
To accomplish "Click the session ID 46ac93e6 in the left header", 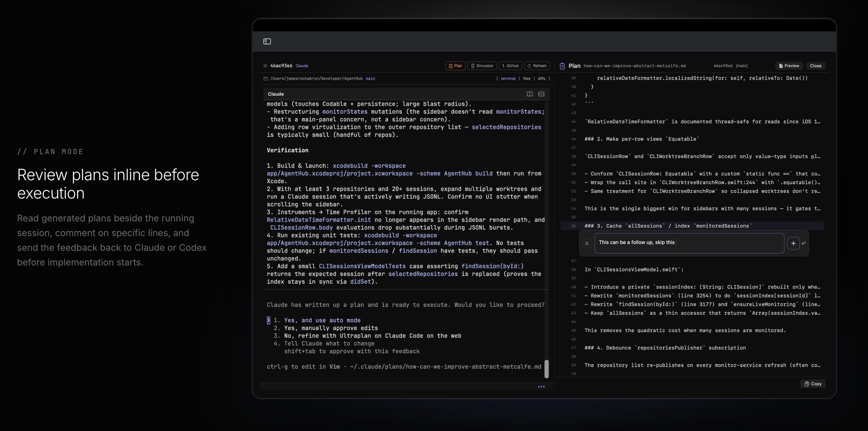I will (281, 66).
